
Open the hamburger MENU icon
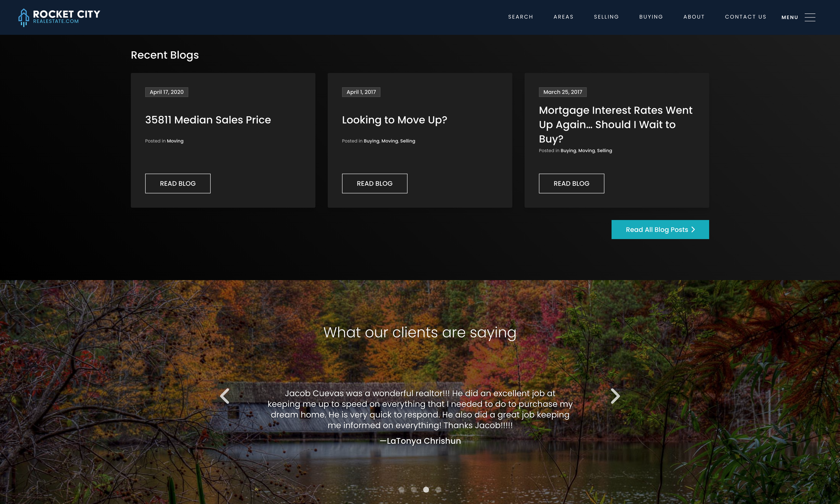click(810, 17)
